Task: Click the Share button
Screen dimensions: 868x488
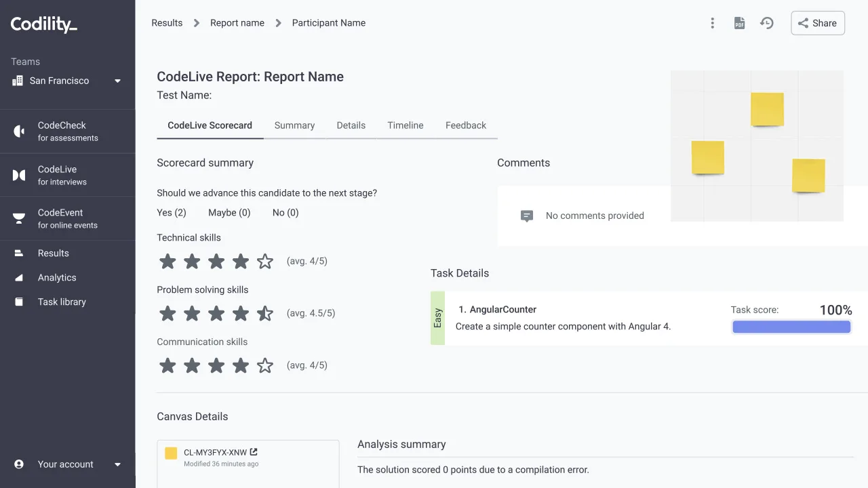Action: coord(818,23)
